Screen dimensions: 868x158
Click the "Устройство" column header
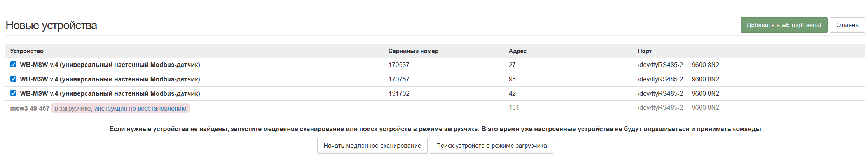point(27,51)
